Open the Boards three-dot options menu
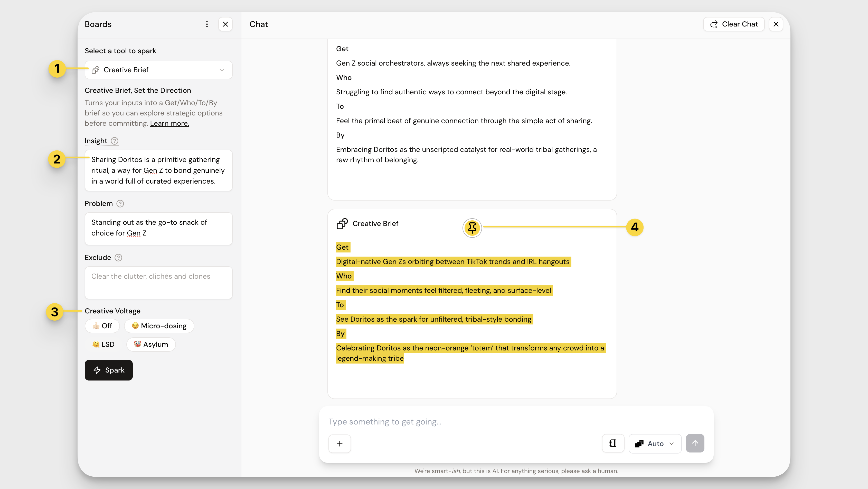 click(x=207, y=24)
